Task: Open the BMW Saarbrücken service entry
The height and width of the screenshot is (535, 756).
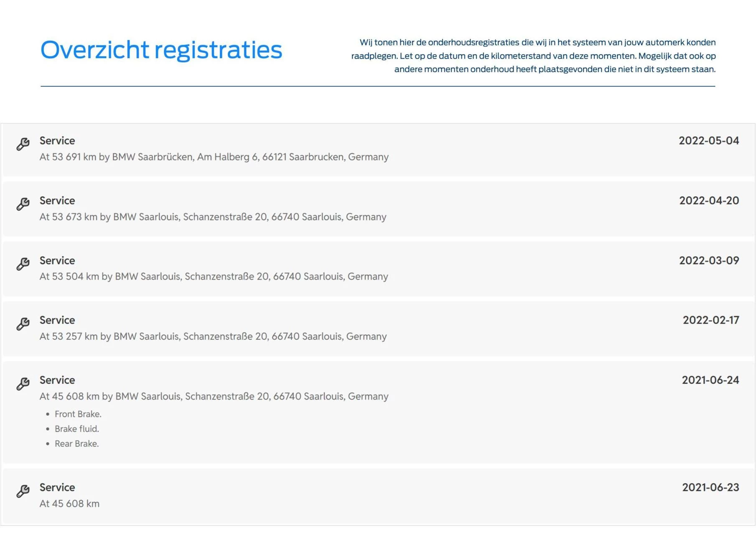Action: pos(378,150)
